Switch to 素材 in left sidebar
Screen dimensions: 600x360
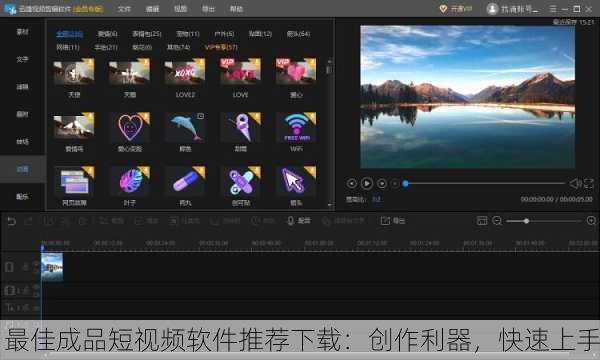pyautogui.click(x=23, y=32)
